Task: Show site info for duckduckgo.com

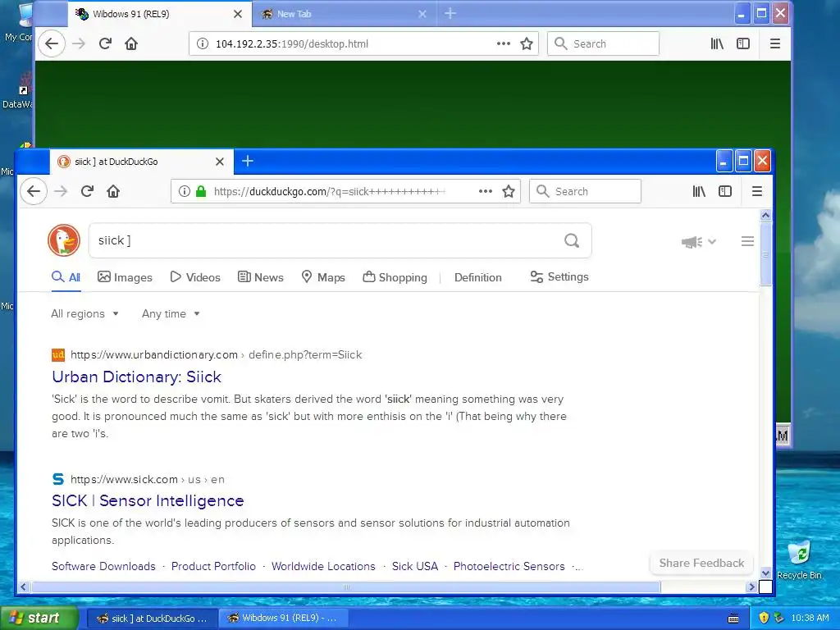Action: pyautogui.click(x=185, y=191)
